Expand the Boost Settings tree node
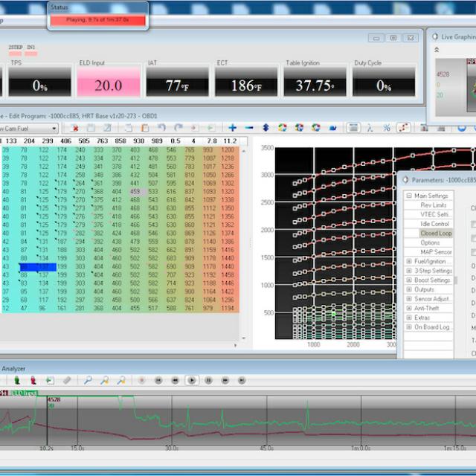The width and height of the screenshot is (476, 476). 408,280
